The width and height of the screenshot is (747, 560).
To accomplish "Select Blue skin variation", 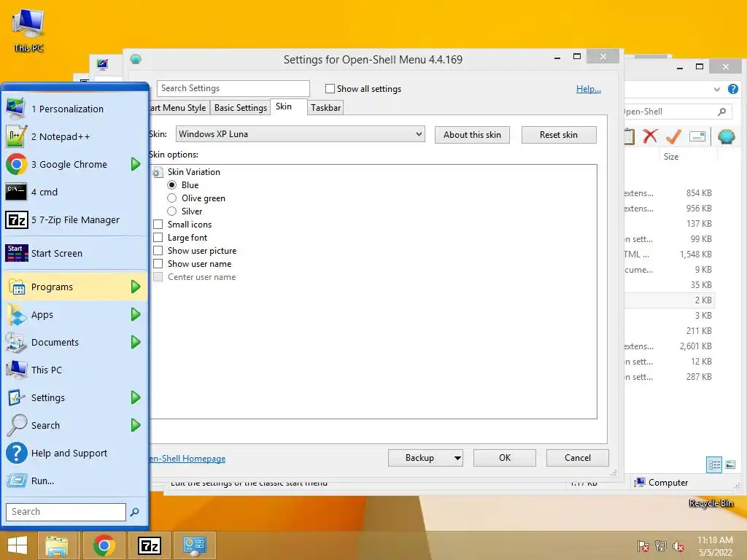I will point(172,184).
